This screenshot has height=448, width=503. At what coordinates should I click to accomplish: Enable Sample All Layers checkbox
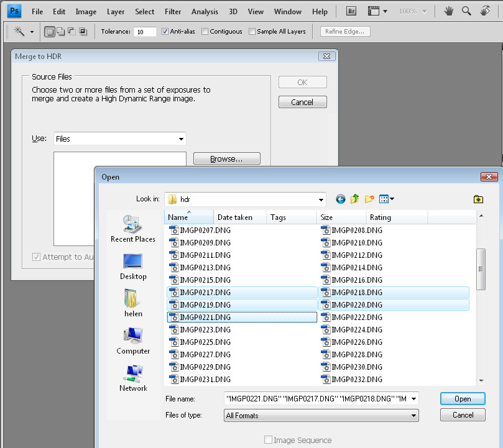pos(252,32)
